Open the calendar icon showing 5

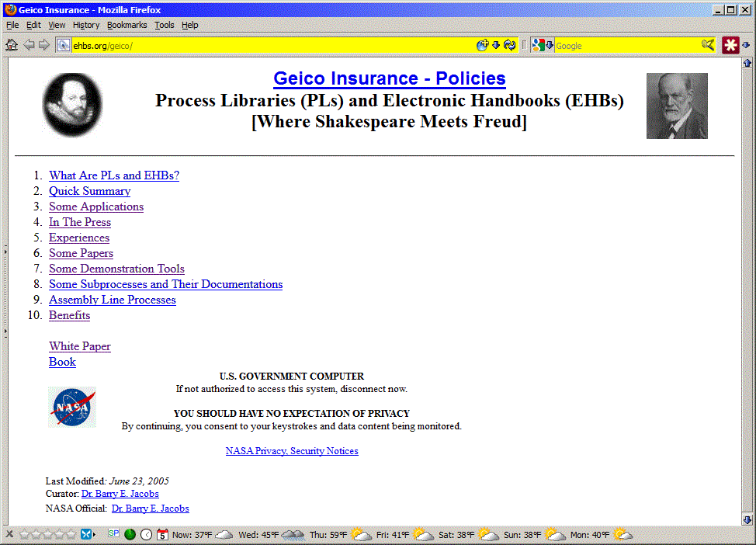tap(162, 534)
